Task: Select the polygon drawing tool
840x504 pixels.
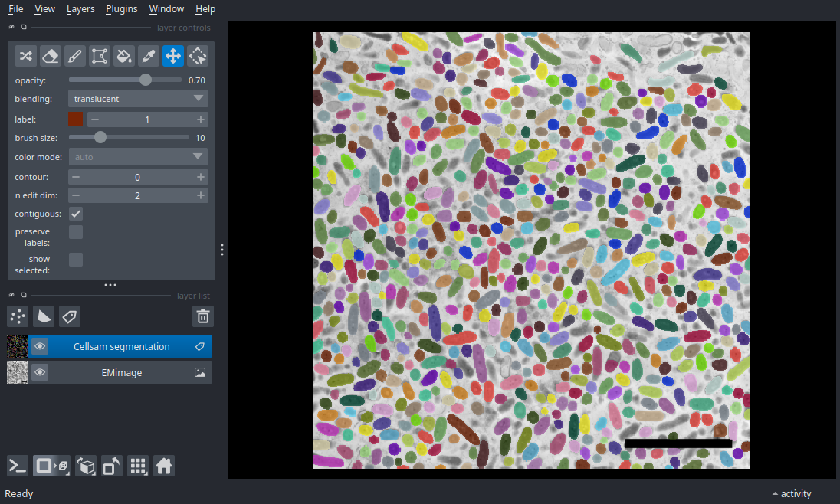Action: tap(99, 56)
